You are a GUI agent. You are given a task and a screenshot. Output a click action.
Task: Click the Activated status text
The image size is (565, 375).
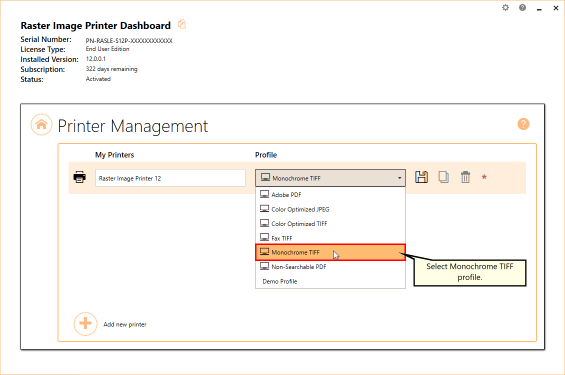point(98,79)
